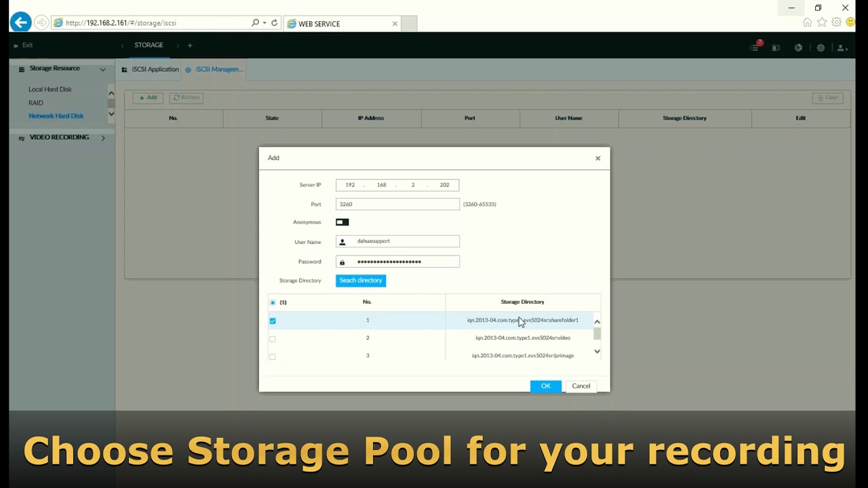Screen dimensions: 868x488
Task: Click the user icon in User Name field
Action: [342, 242]
